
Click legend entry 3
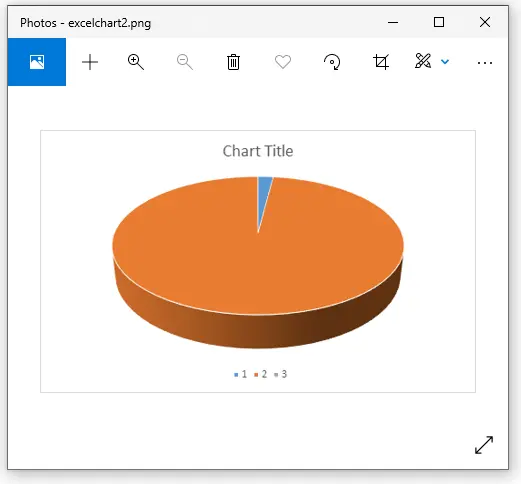(281, 374)
